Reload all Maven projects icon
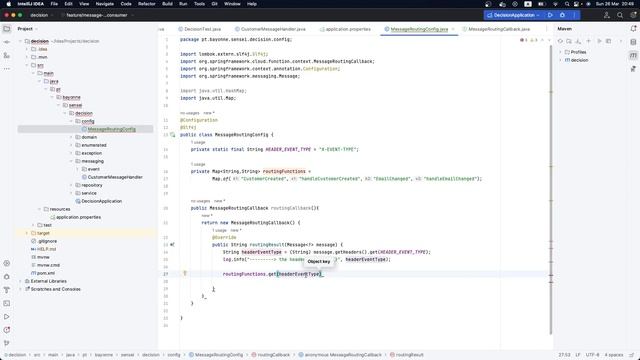640x360 pixels. click(x=560, y=41)
